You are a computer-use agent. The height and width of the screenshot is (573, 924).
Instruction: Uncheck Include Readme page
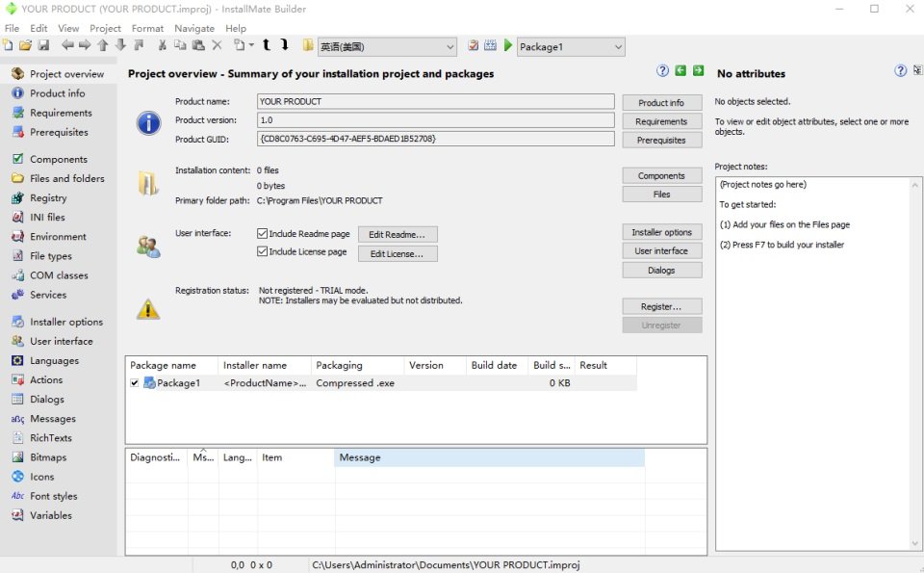[262, 234]
